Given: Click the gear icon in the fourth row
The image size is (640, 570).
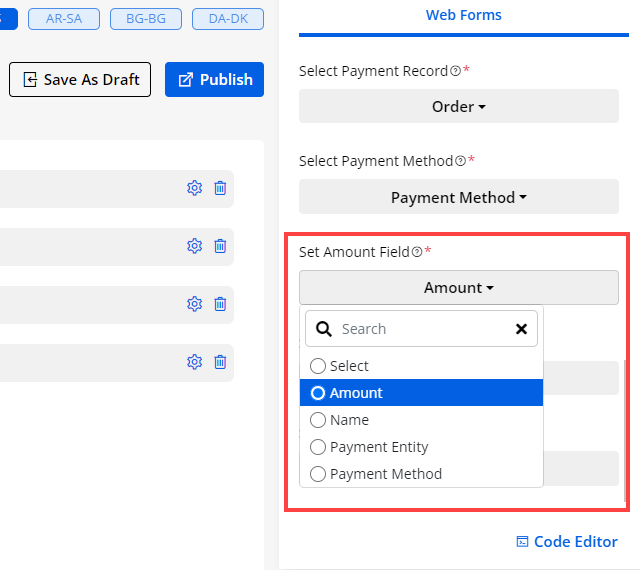Looking at the screenshot, I should point(194,362).
